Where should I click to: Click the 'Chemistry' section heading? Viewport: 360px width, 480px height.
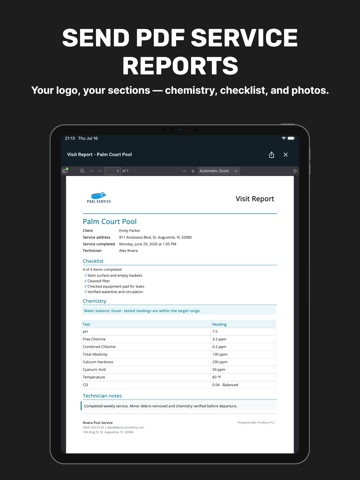[94, 301]
